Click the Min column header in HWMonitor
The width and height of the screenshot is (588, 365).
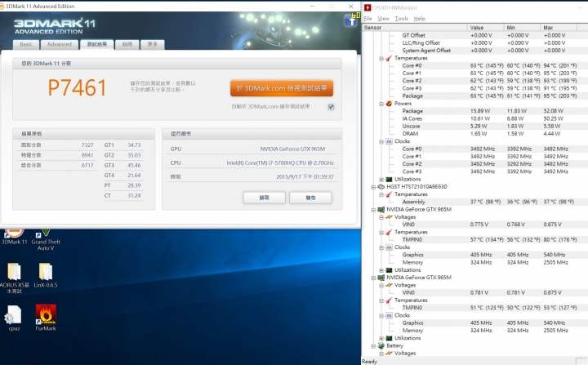[523, 28]
